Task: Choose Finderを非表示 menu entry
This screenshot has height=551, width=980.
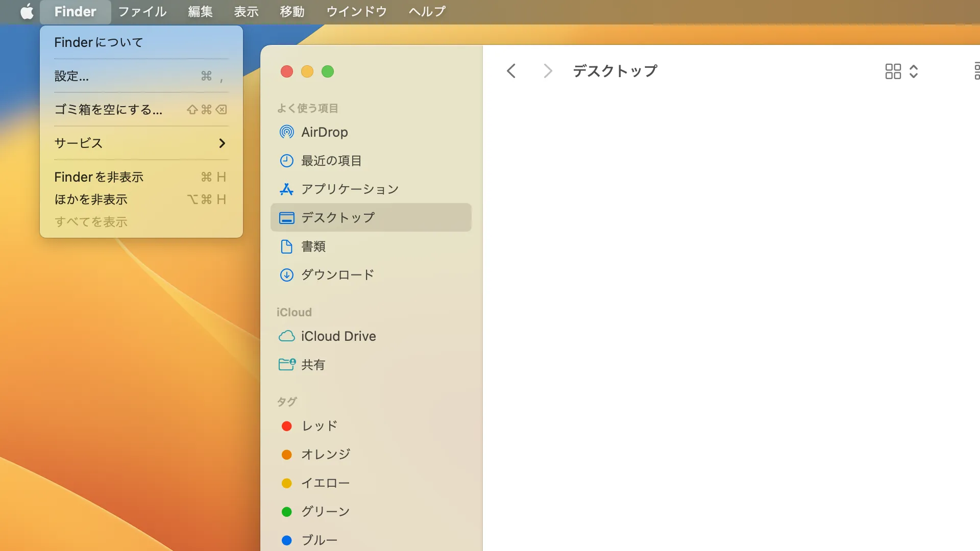Action: (x=99, y=177)
